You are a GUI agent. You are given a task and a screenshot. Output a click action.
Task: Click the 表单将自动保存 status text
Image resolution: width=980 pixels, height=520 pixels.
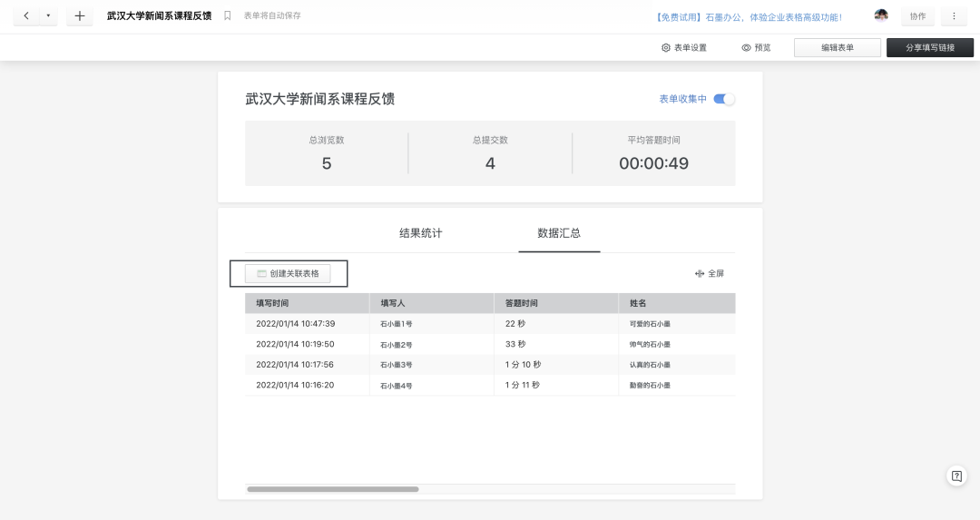coord(272,15)
